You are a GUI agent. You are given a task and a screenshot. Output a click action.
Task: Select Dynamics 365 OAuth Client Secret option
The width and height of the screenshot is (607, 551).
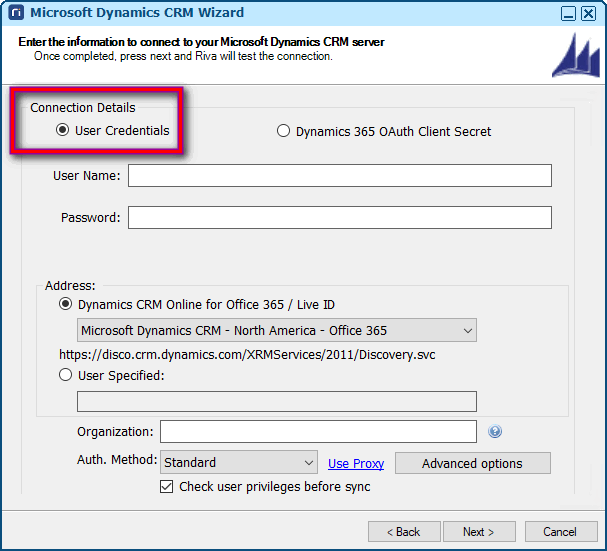(283, 131)
